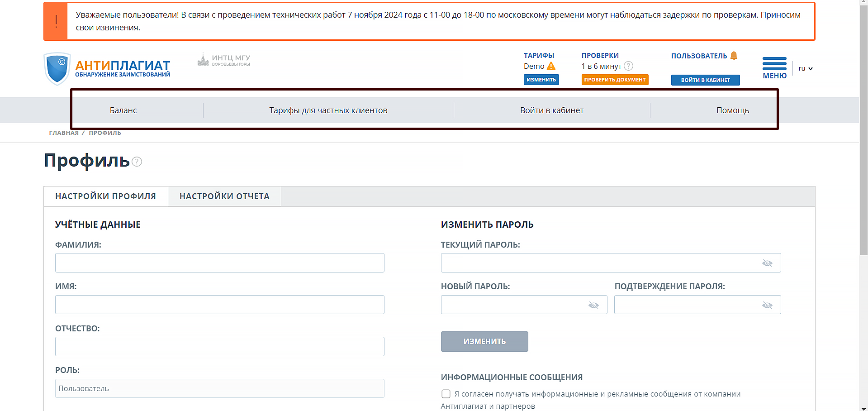Click the '1 в 6 минут' checks text
The width and height of the screenshot is (868, 411).
[x=602, y=66]
